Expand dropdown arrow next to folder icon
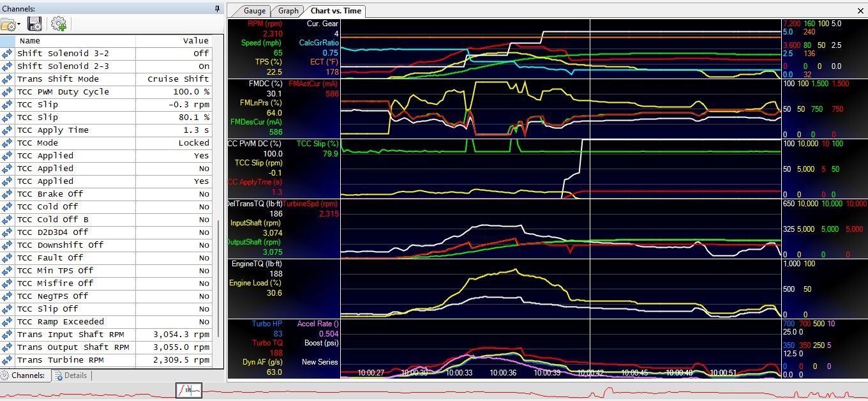868x401 pixels. (x=19, y=25)
